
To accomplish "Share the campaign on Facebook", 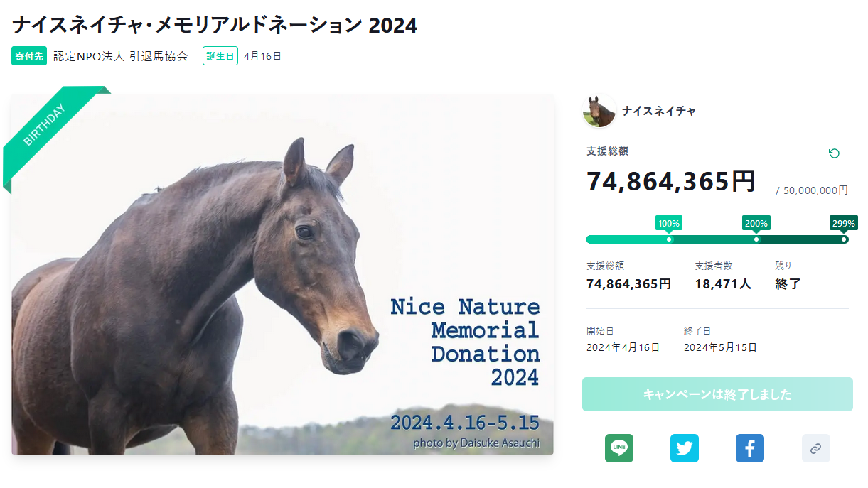I will [749, 448].
